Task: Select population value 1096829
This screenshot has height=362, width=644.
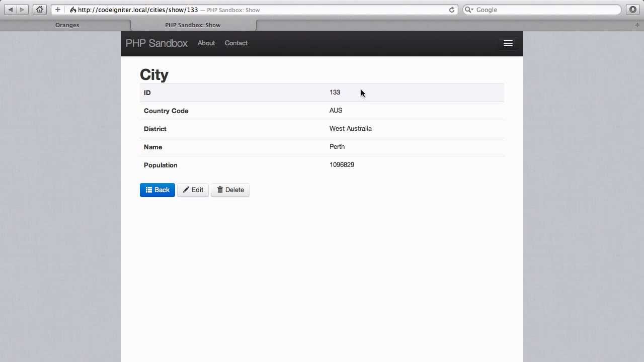Action: [342, 165]
